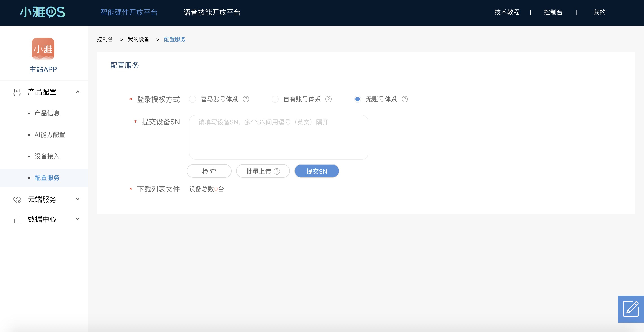Click the 检 查 button
The image size is (644, 332).
coord(209,171)
